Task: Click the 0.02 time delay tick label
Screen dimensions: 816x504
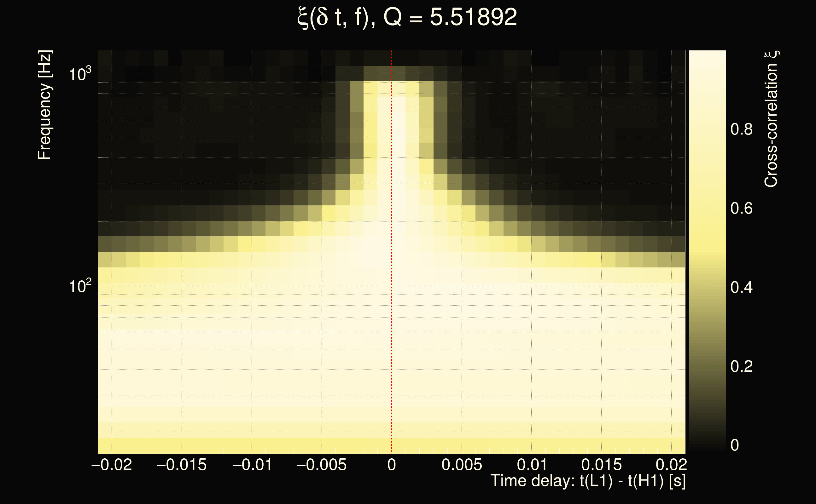Action: 671,465
